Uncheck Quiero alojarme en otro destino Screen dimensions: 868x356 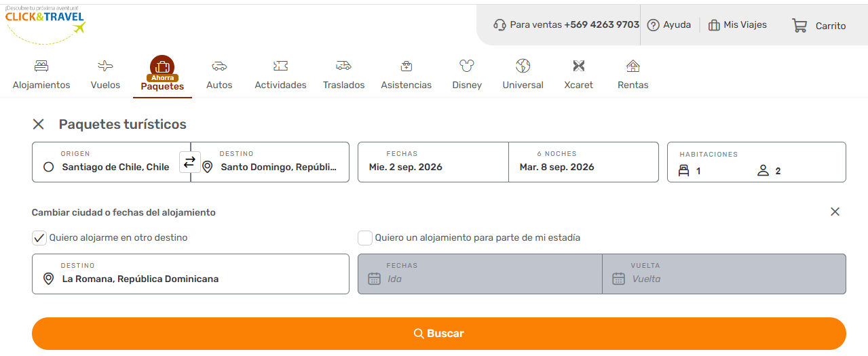click(39, 238)
